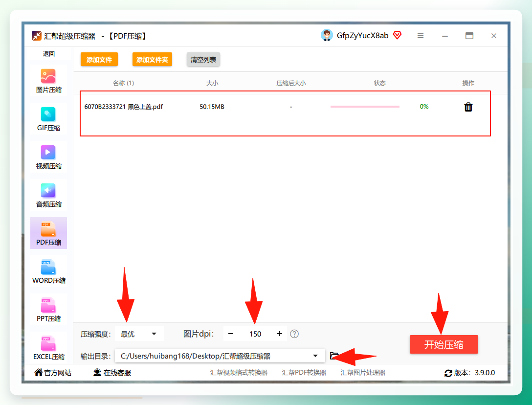Open the 官方网站 link
The width and height of the screenshot is (532, 405).
click(x=53, y=373)
